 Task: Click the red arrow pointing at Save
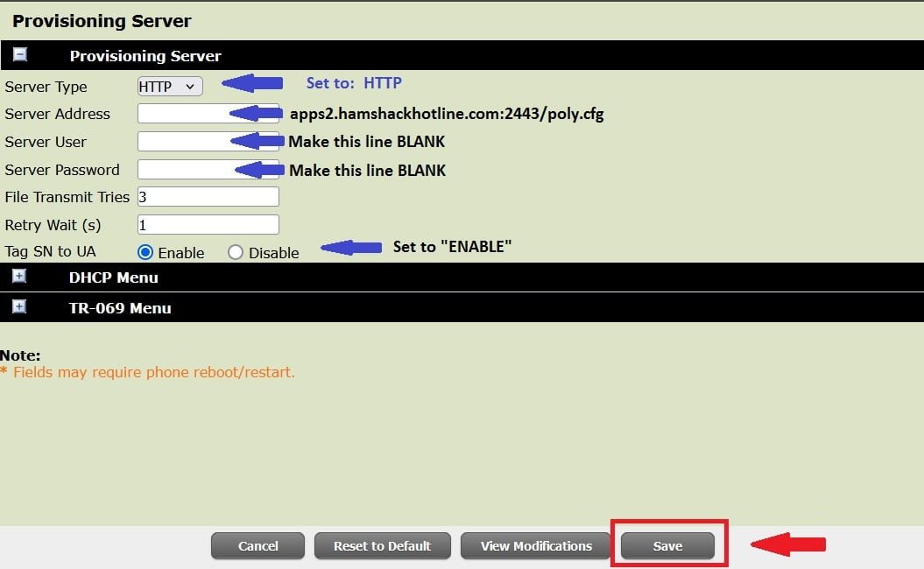[x=788, y=545]
